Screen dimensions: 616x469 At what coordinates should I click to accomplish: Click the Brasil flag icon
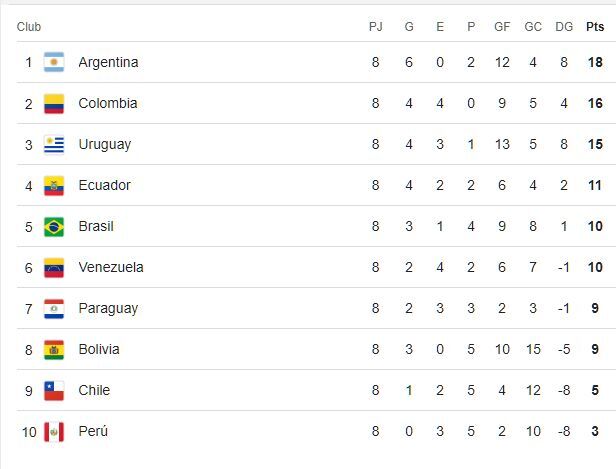tap(54, 227)
